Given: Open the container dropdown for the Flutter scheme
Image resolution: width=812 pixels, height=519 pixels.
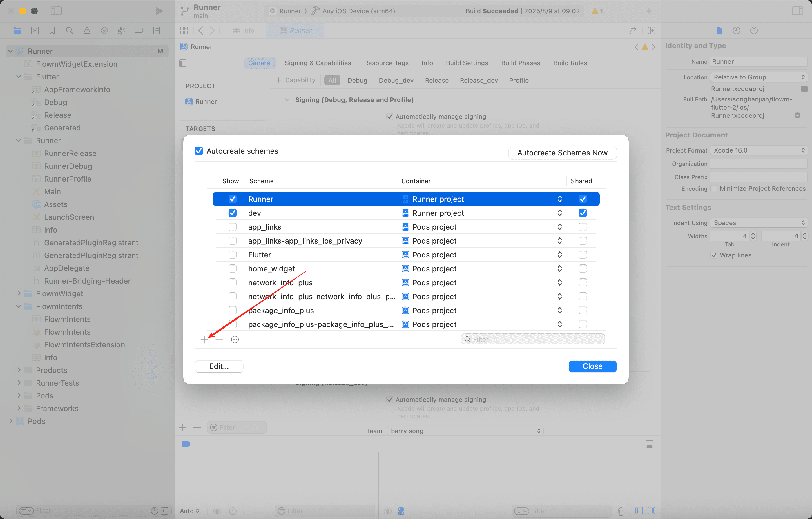Looking at the screenshot, I should (559, 255).
